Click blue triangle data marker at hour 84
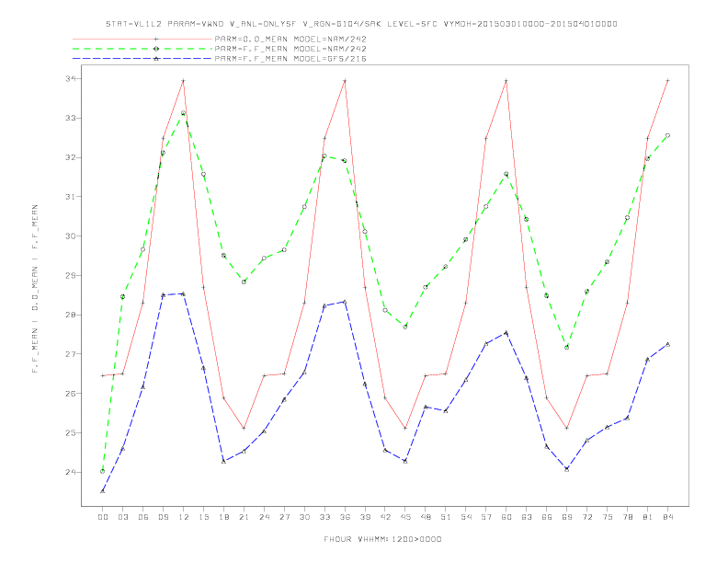The width and height of the screenshot is (728, 563). (667, 344)
